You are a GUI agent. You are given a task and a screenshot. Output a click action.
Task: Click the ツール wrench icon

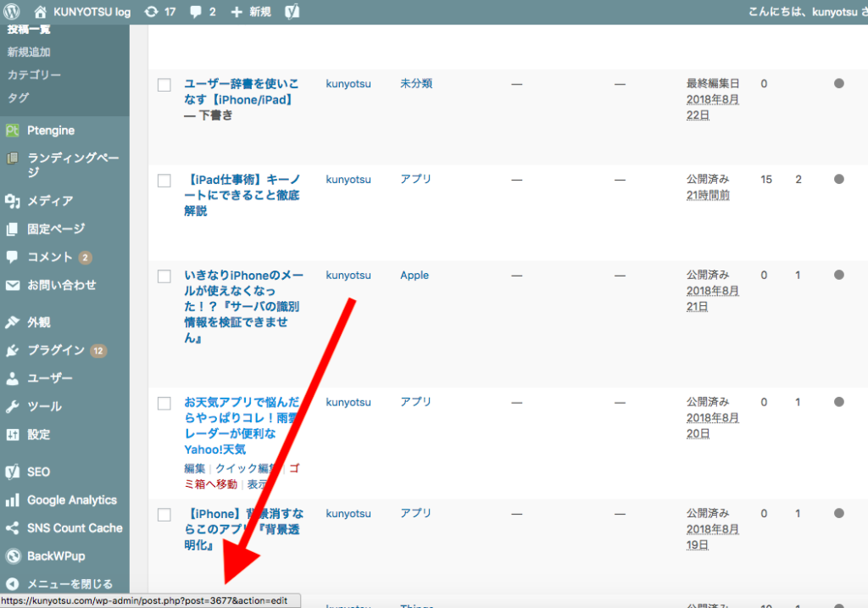(x=12, y=406)
